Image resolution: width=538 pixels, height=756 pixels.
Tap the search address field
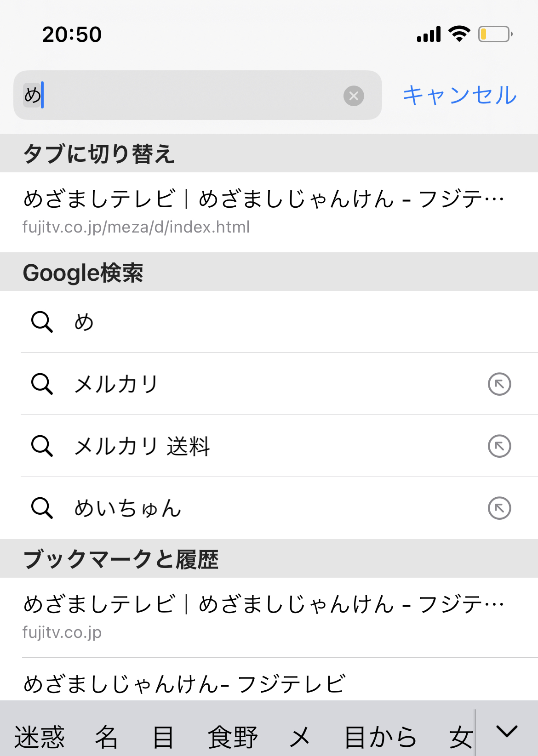tap(184, 96)
